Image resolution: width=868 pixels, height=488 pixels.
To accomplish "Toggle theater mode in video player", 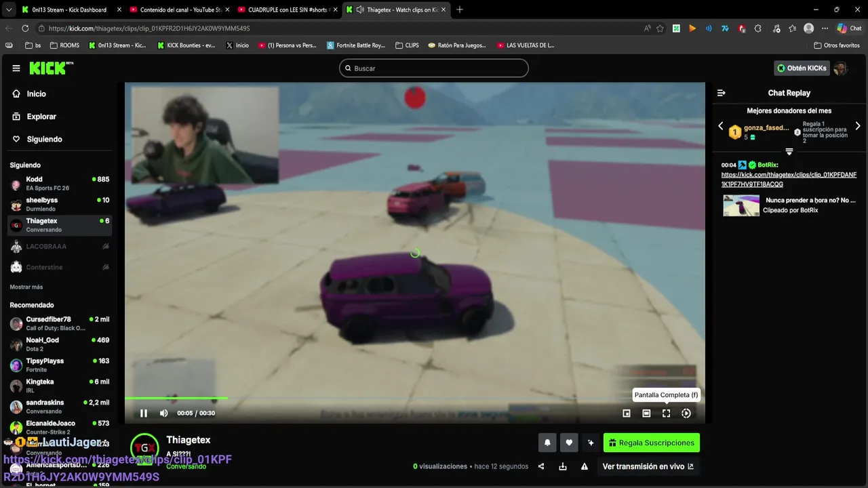I will coord(646,413).
